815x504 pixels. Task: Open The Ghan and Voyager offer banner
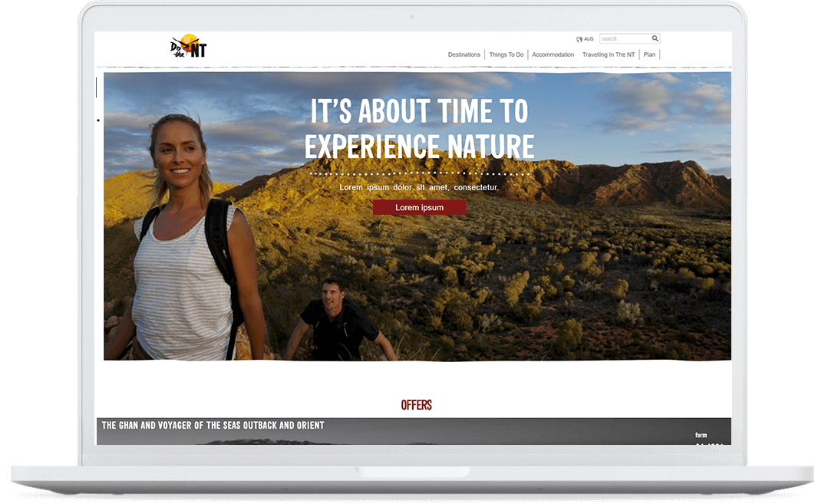414,431
